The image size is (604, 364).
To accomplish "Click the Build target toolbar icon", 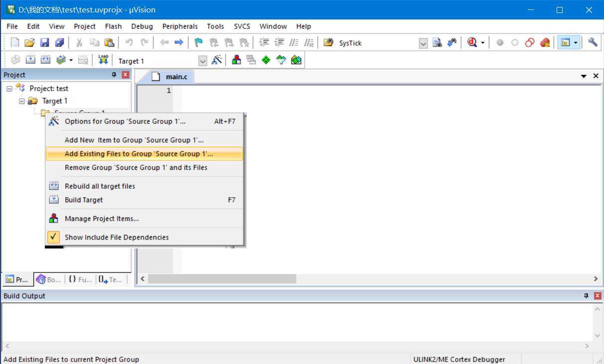I will tap(30, 60).
